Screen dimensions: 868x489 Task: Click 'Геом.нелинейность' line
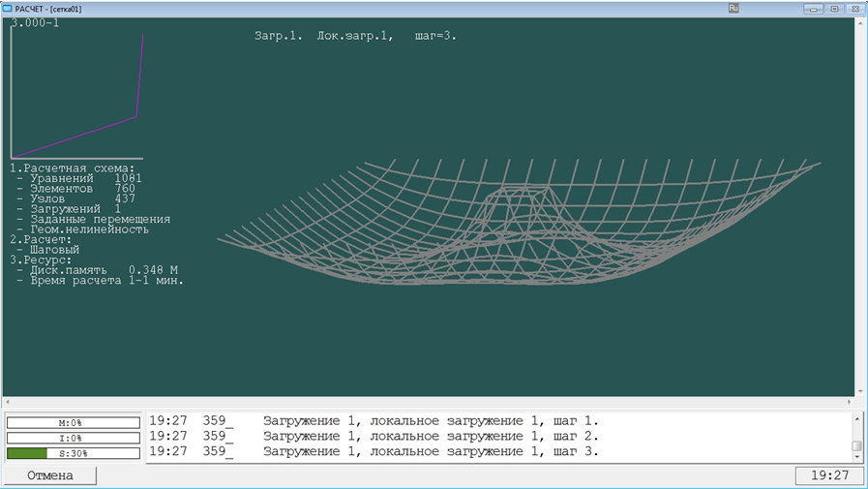pyautogui.click(x=83, y=229)
